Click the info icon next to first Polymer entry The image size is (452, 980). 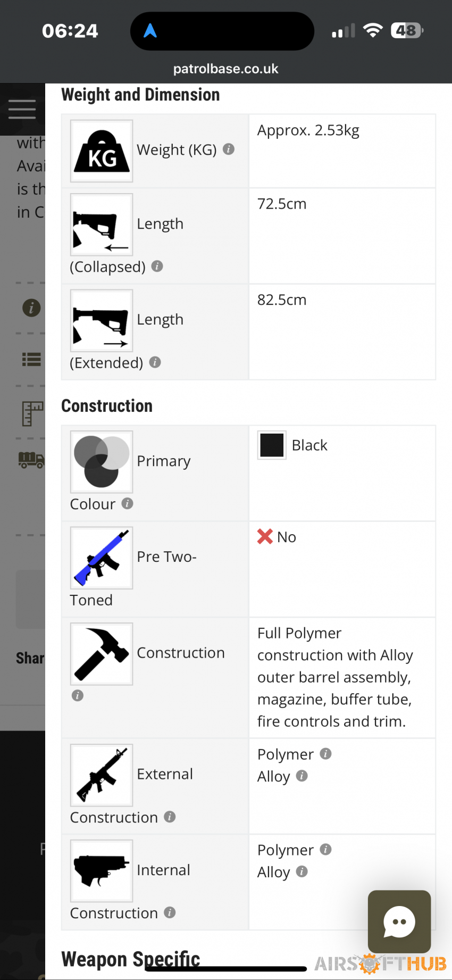pyautogui.click(x=325, y=754)
